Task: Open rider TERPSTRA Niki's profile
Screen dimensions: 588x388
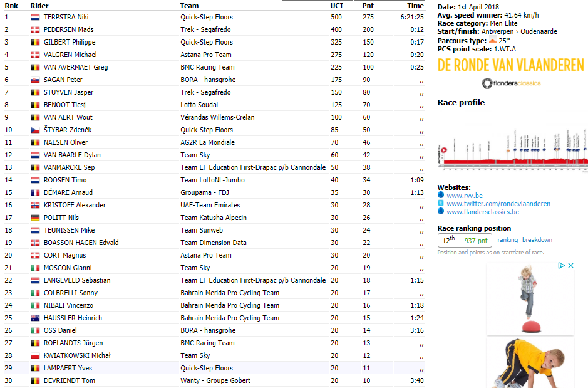Action: (x=66, y=18)
